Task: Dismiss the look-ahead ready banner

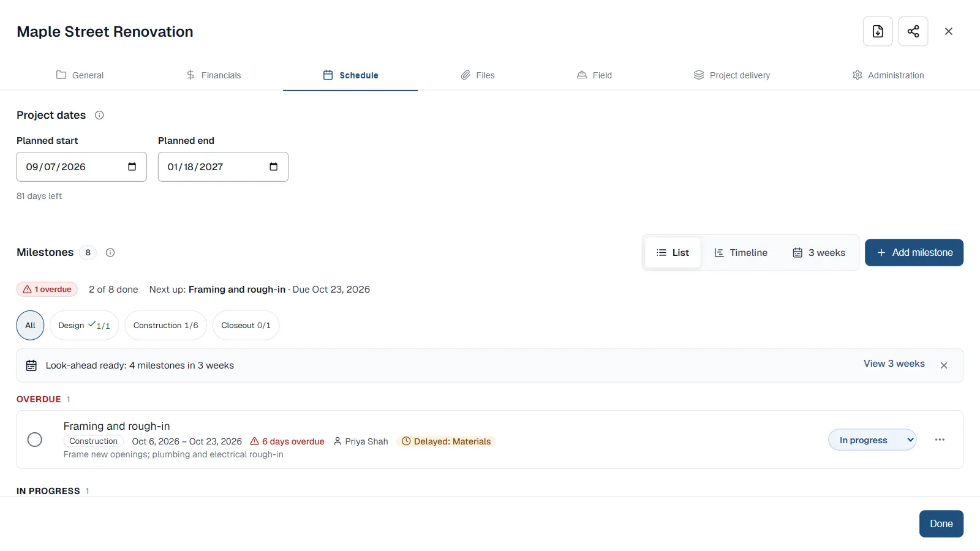Action: click(944, 365)
